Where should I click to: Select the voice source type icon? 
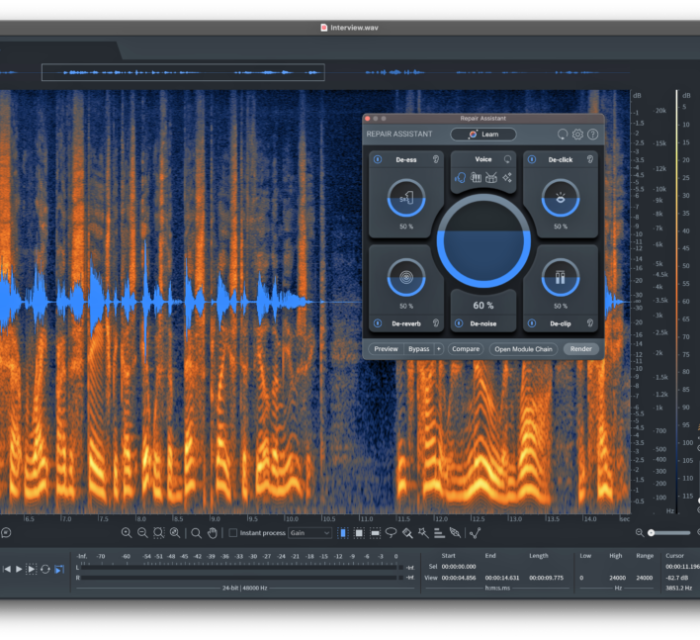coord(460,177)
